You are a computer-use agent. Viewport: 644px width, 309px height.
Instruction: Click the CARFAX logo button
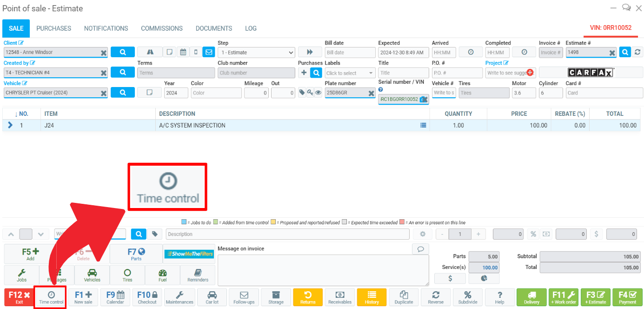591,73
